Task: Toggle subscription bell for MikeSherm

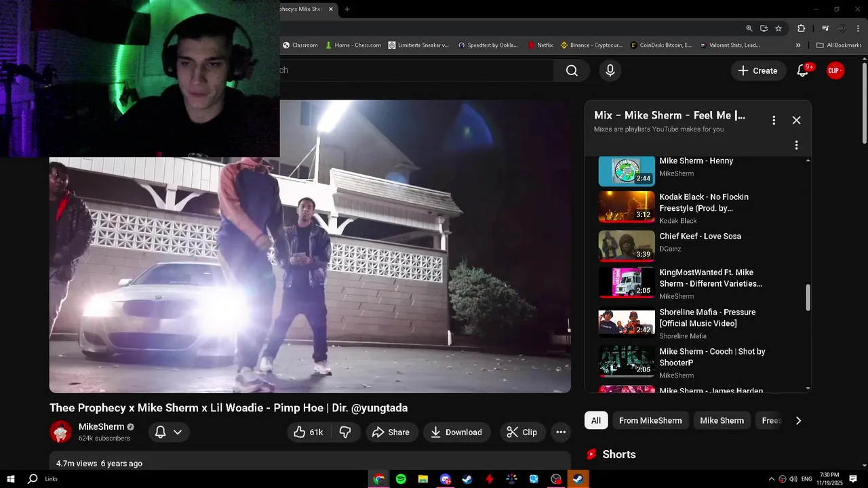Action: pyautogui.click(x=161, y=432)
